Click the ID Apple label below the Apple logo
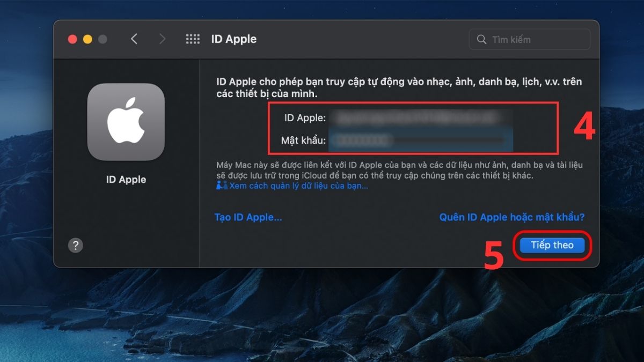 (127, 179)
